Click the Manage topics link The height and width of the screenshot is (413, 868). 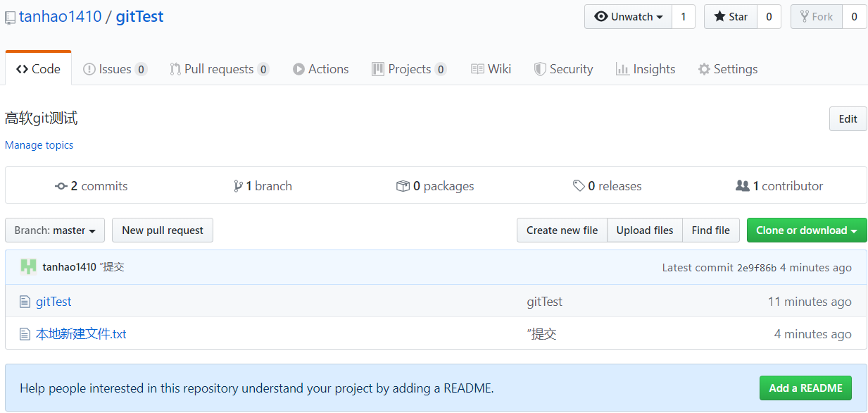click(x=39, y=145)
